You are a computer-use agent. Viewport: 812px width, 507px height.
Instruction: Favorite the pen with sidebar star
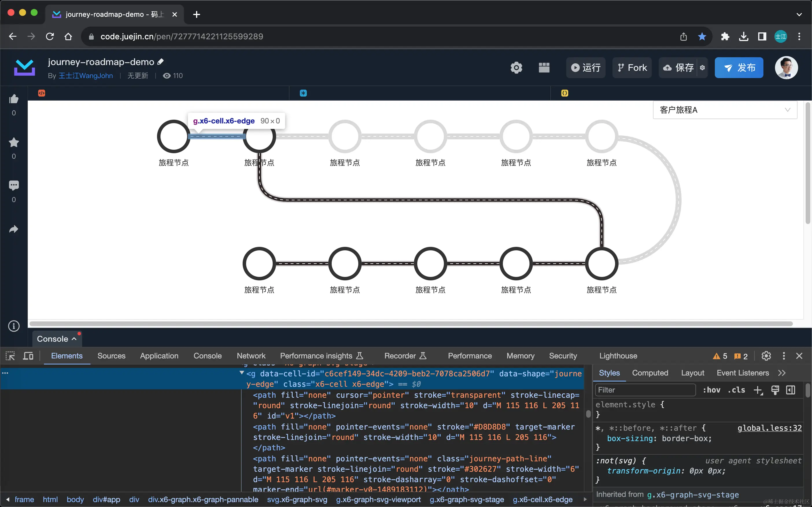pos(14,142)
